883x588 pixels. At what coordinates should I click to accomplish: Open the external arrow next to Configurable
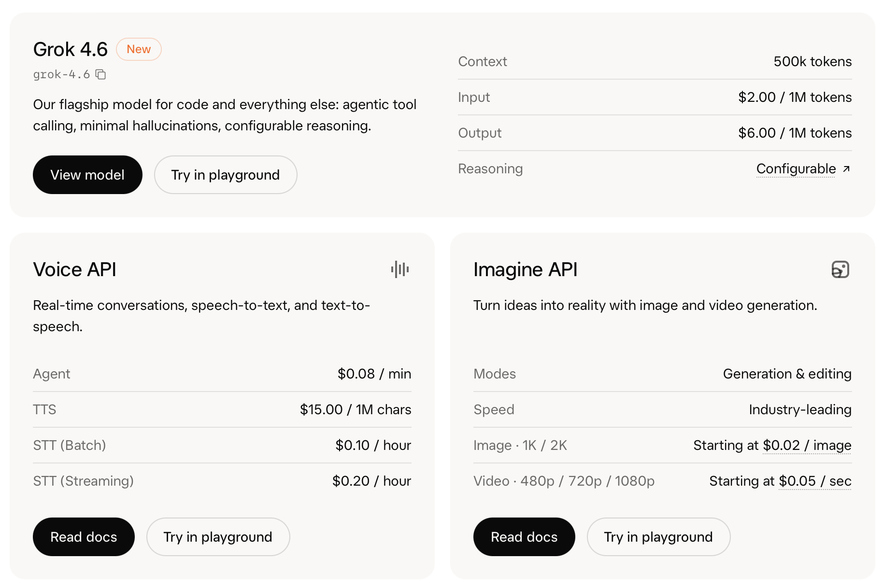pos(846,169)
